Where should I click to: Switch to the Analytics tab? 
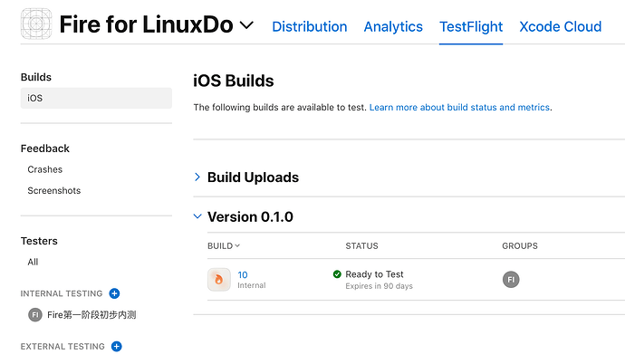click(393, 26)
